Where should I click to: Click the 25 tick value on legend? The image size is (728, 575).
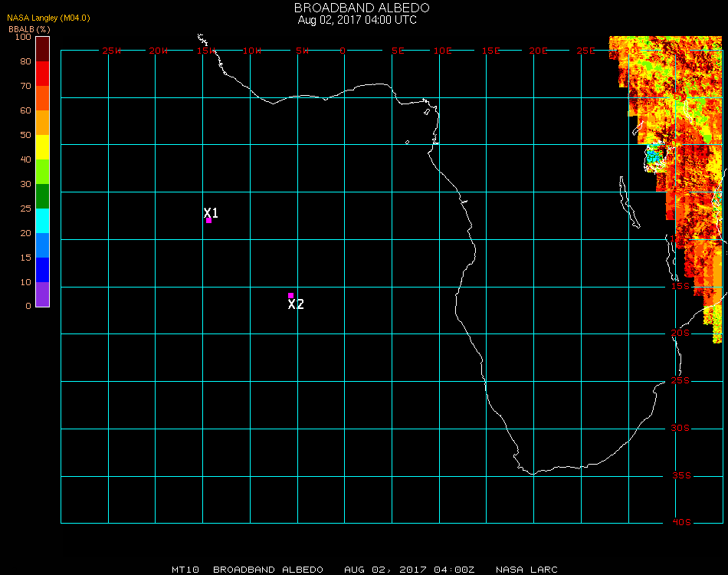click(25, 209)
